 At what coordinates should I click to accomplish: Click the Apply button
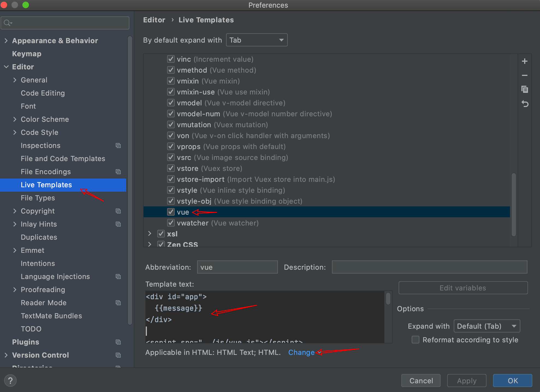[467, 381]
